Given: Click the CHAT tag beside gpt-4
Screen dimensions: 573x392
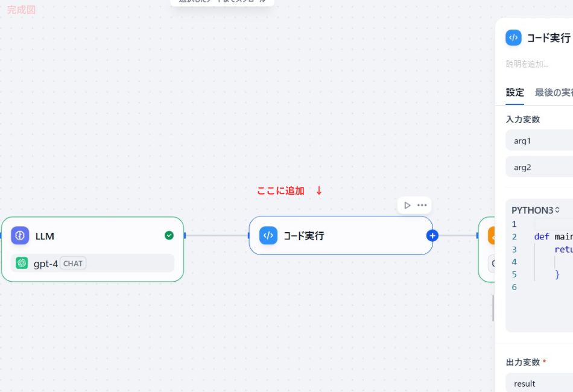Looking at the screenshot, I should click(72, 263).
